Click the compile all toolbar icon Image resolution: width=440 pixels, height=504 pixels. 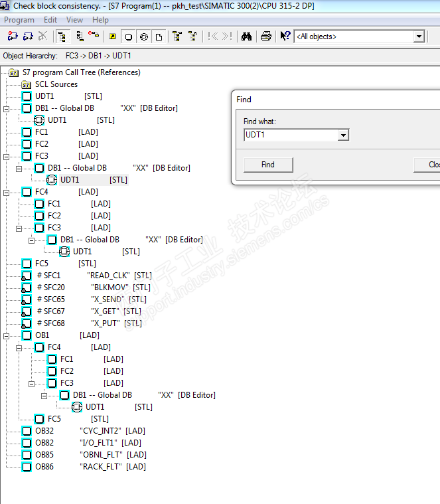click(x=28, y=37)
